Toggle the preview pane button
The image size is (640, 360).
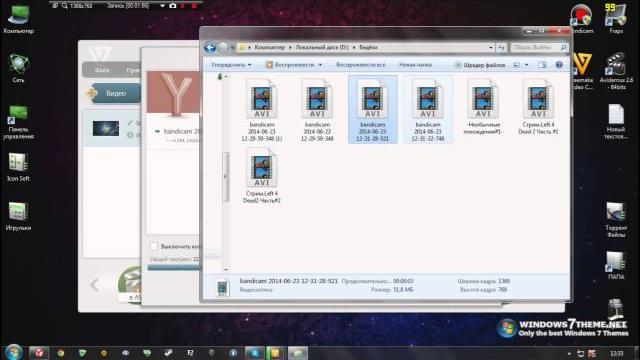(x=542, y=64)
